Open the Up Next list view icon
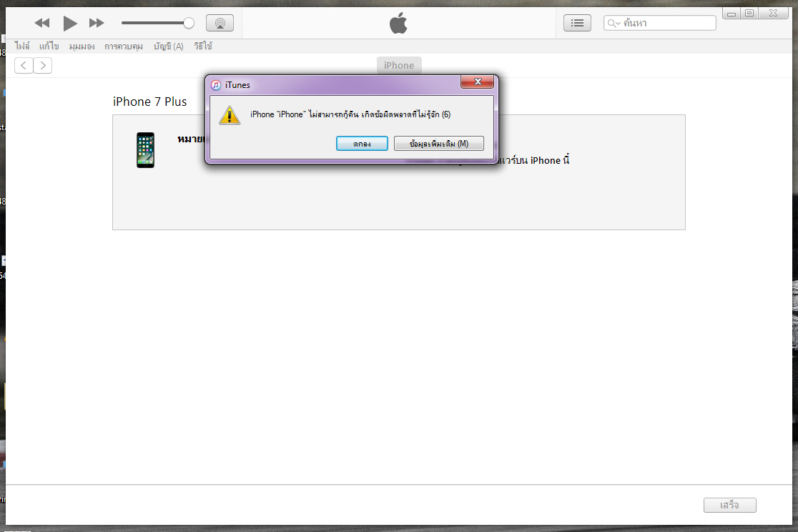 point(577,23)
